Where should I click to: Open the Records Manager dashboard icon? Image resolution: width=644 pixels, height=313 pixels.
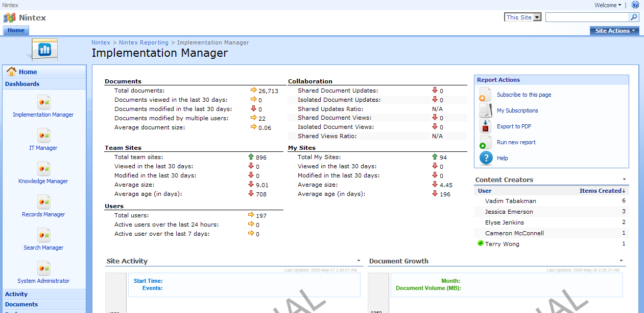click(x=44, y=202)
